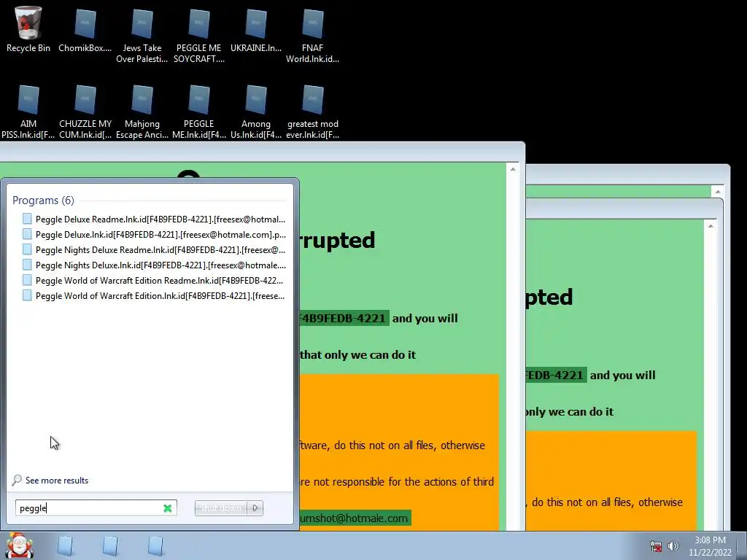Viewport: 747px width, 560px height.
Task: Click the 3:08 PM clock in system tray
Action: pos(710,540)
